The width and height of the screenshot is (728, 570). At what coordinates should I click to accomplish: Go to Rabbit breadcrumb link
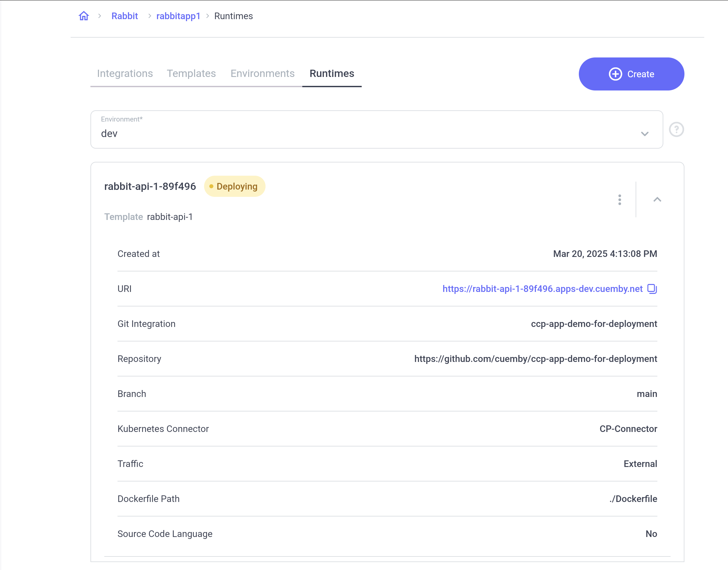124,16
